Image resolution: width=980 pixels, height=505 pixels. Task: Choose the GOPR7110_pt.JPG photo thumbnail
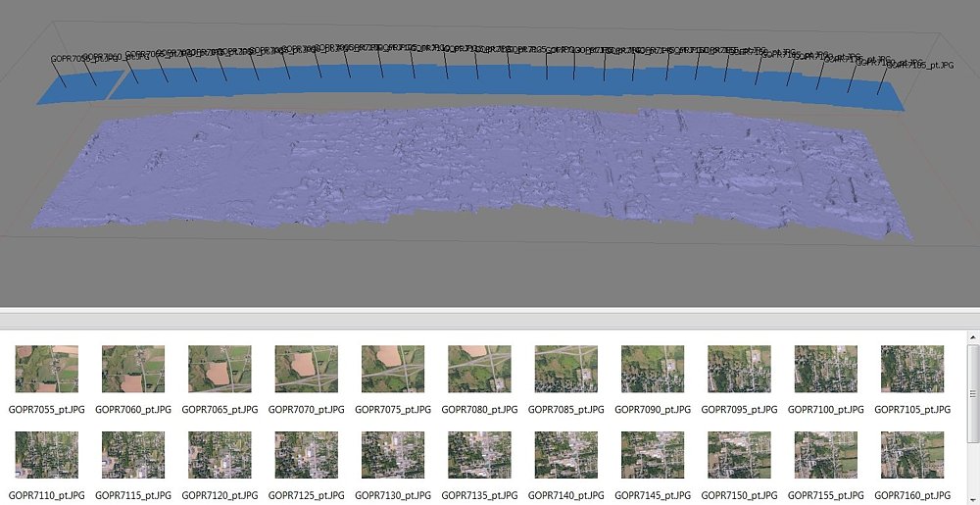pyautogui.click(x=46, y=455)
